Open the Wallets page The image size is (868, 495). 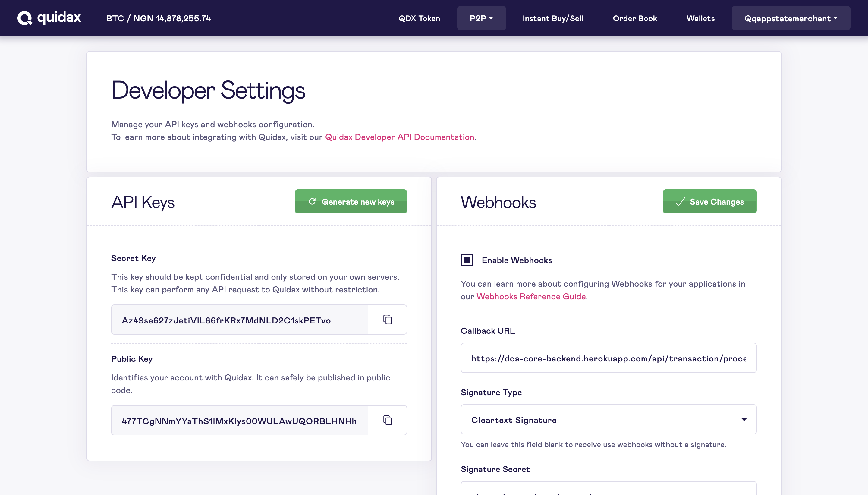700,18
